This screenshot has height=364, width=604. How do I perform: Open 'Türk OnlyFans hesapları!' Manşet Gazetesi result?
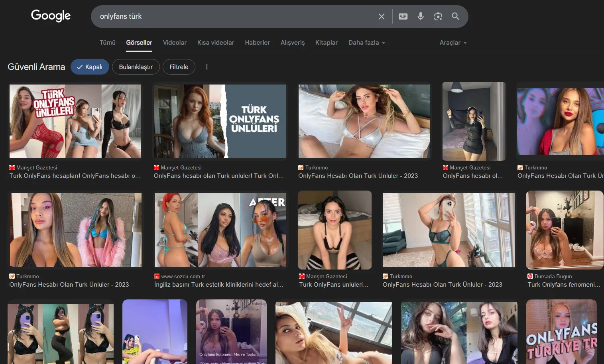point(75,176)
